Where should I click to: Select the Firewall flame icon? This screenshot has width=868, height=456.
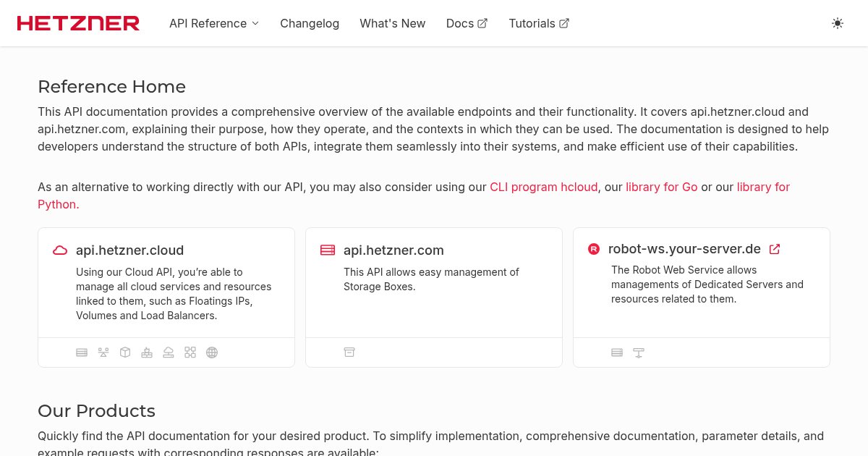tap(147, 352)
